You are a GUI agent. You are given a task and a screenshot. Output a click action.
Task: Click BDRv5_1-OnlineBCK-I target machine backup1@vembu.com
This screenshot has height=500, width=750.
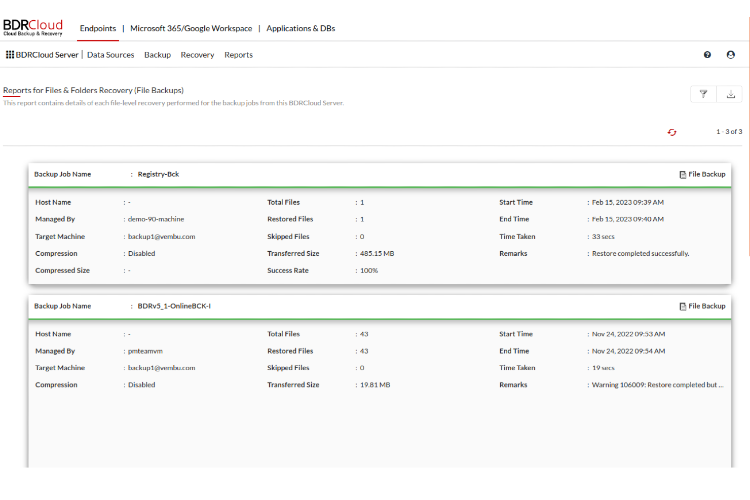coord(161,367)
